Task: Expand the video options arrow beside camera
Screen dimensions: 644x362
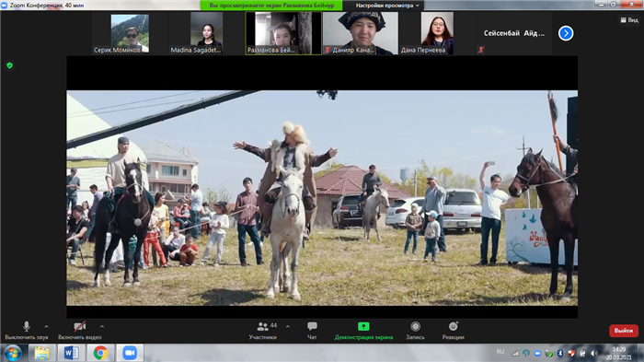Action: (x=102, y=327)
